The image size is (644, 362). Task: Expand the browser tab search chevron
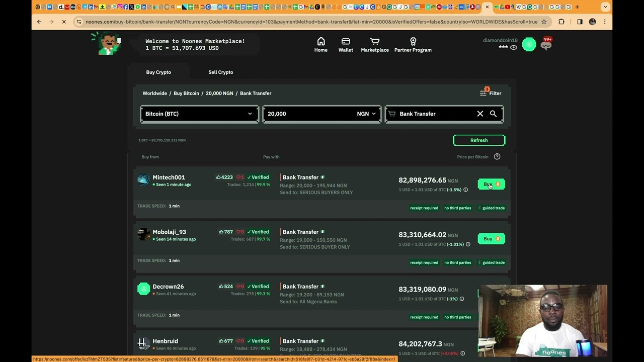tap(605, 7)
